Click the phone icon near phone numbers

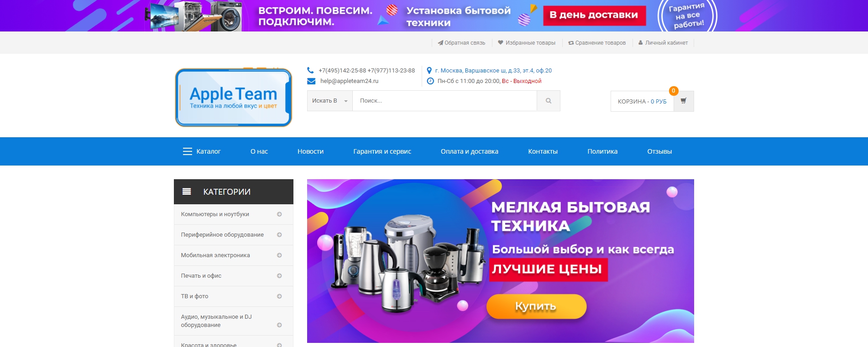[x=311, y=70]
